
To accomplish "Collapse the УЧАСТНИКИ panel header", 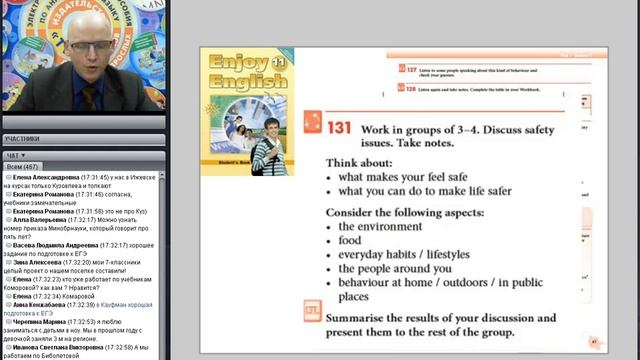I will tap(84, 139).
